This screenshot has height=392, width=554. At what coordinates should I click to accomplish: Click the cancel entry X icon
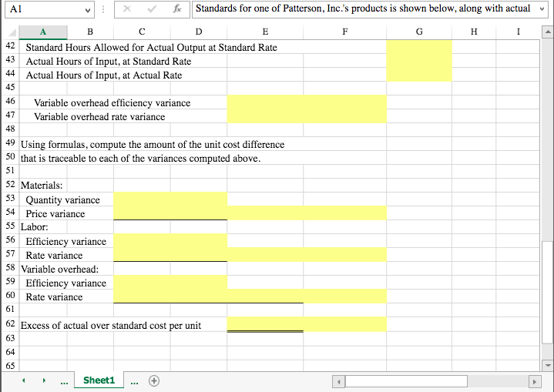(x=127, y=8)
